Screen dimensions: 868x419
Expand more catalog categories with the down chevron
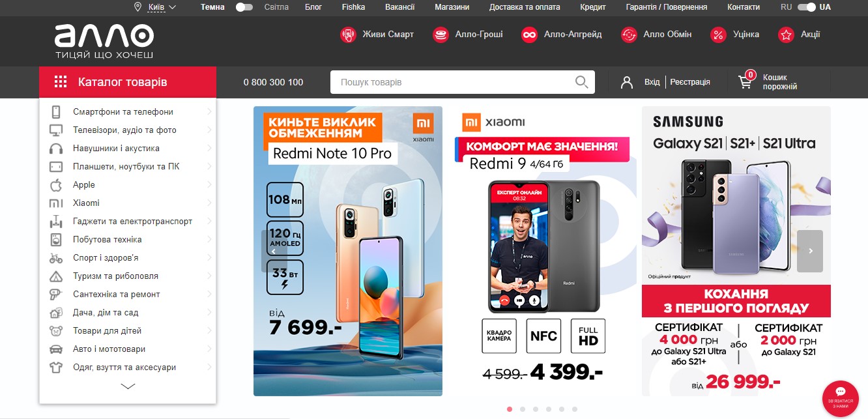coord(128,386)
